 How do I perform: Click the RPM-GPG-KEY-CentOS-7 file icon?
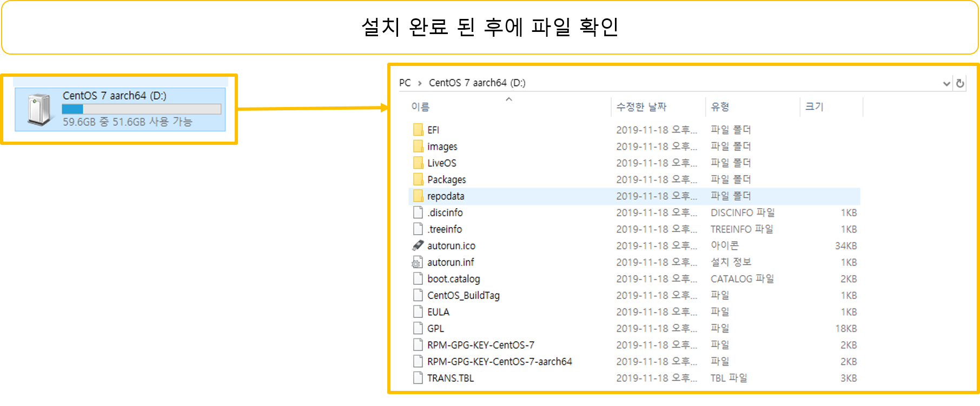point(418,345)
